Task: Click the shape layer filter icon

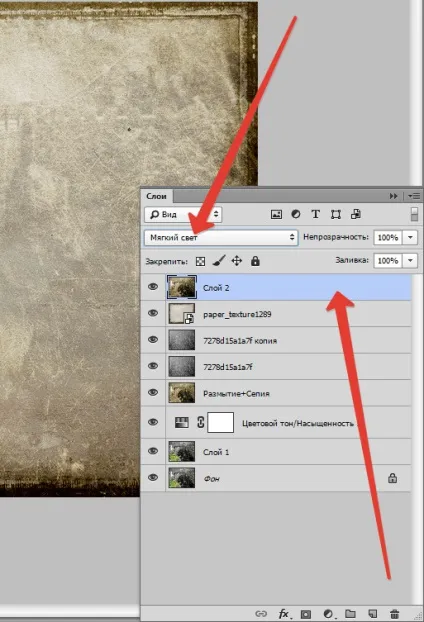Action: pyautogui.click(x=336, y=215)
